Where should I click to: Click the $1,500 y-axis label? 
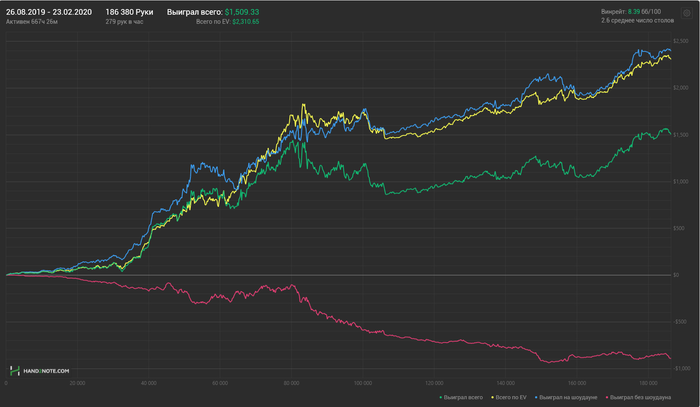coord(680,135)
